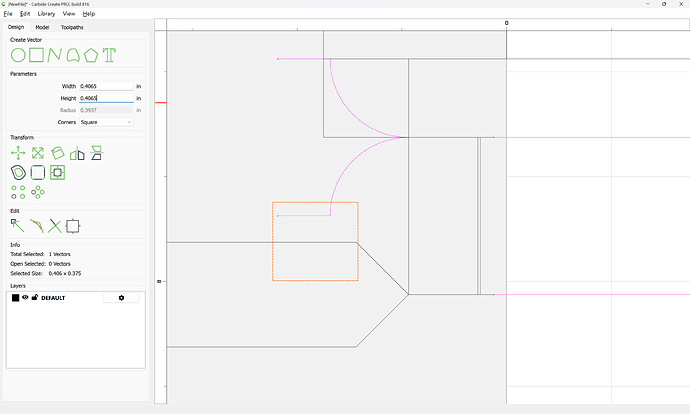Switch to the Toolpaths tab
Screen dimensions: 690x414
[x=72, y=27]
